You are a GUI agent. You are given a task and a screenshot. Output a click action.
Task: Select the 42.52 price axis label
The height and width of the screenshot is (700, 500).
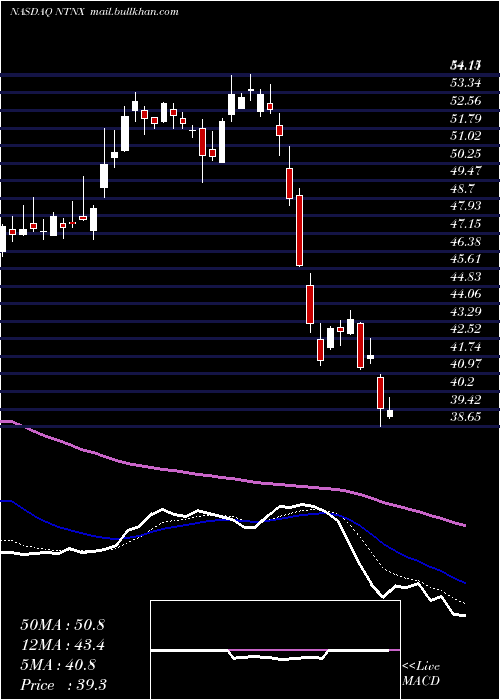click(x=465, y=329)
